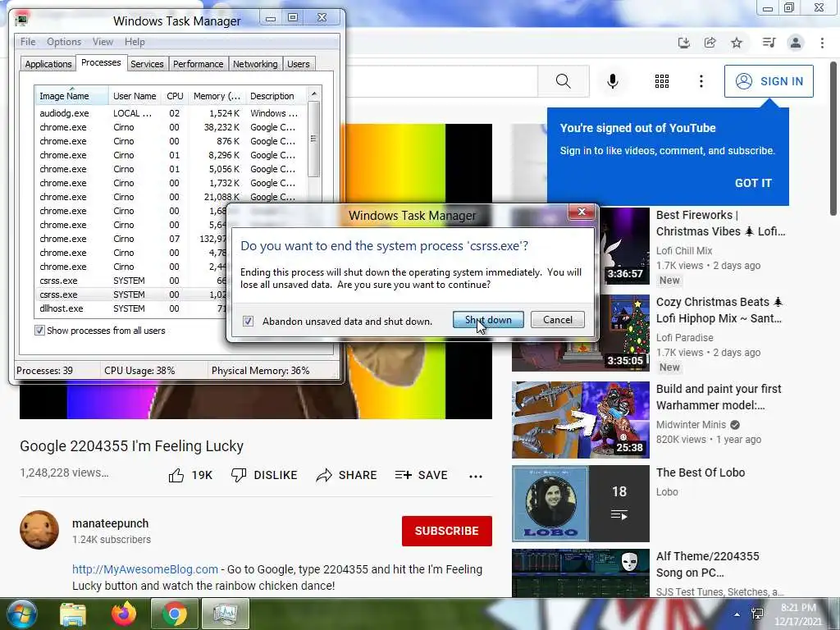Screen dimensions: 840x630
Task: Open the Help menu in Task Manager
Action: point(135,42)
